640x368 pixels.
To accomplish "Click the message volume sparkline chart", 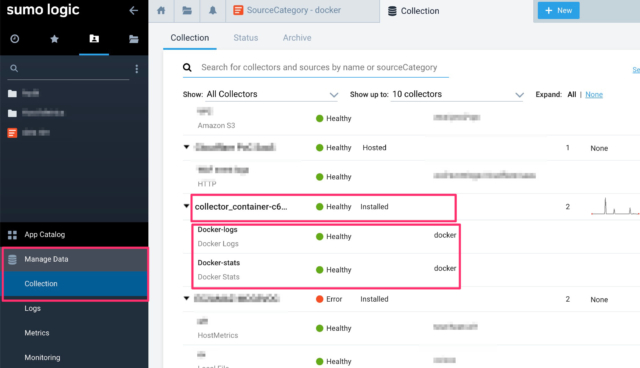I will [615, 206].
